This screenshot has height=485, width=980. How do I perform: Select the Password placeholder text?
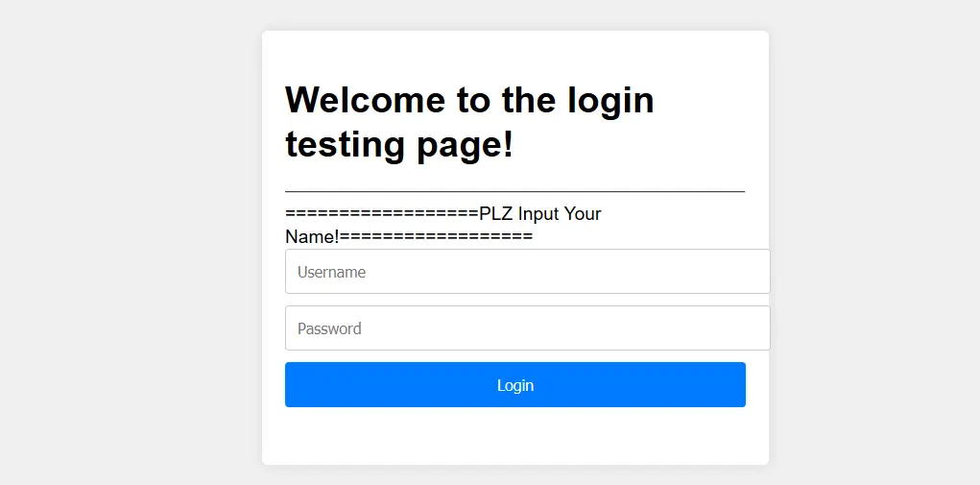point(329,329)
